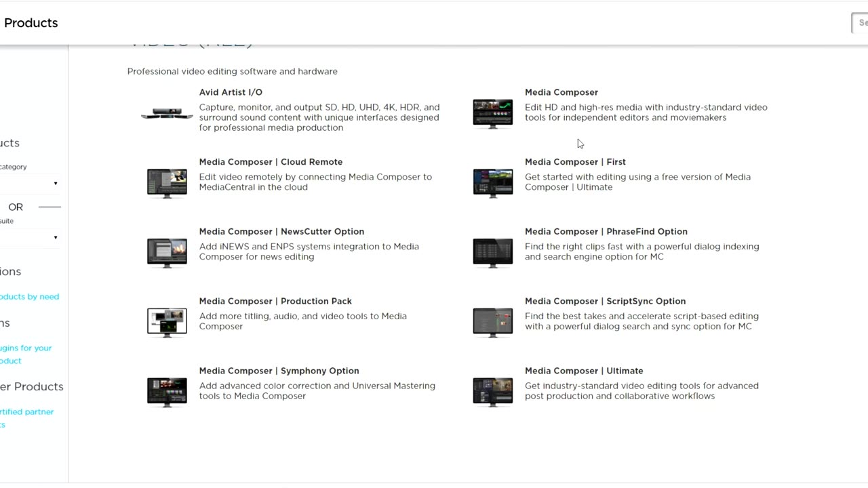Screen dimensions: 868x488
Task: Open Media Composer | NewsCutter Option title
Action: 281,232
